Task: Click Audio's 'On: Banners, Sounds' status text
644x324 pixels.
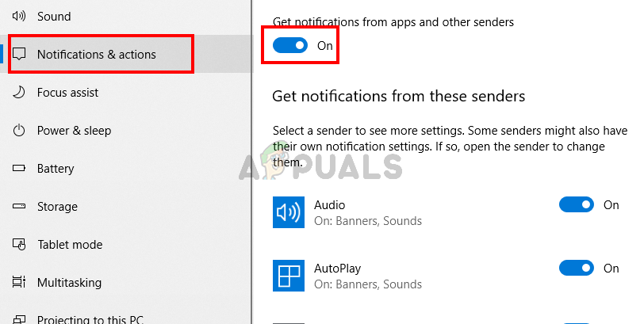Action: point(368,221)
